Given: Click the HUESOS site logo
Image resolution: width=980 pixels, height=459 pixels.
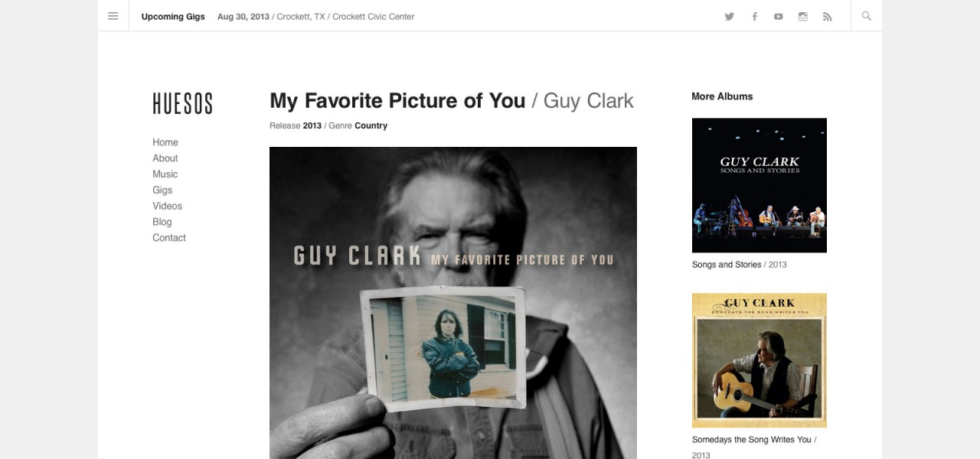Looking at the screenshot, I should click(182, 103).
